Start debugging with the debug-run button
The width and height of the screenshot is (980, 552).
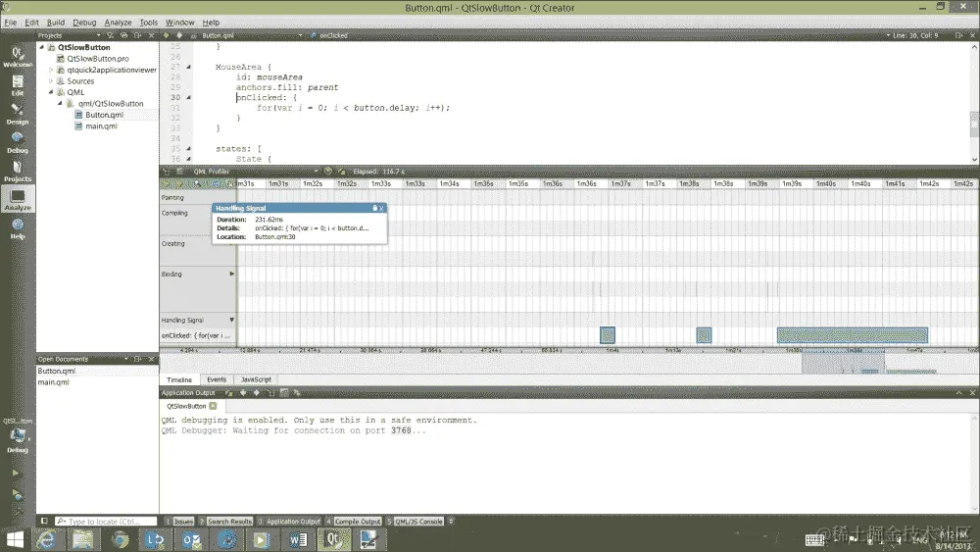(17, 495)
